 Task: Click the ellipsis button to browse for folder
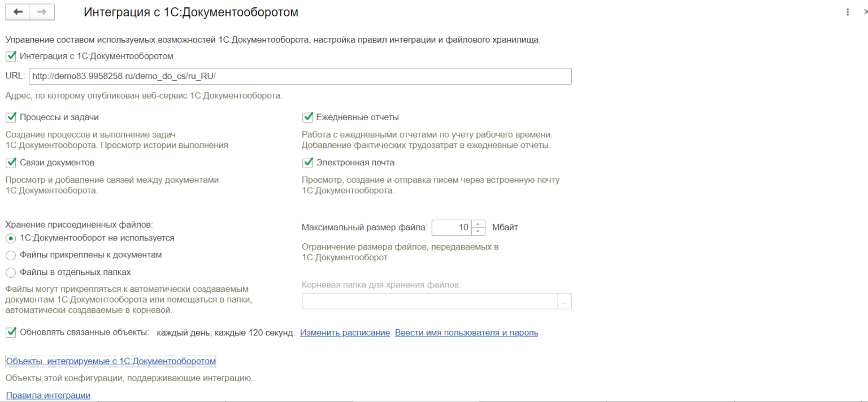(565, 301)
